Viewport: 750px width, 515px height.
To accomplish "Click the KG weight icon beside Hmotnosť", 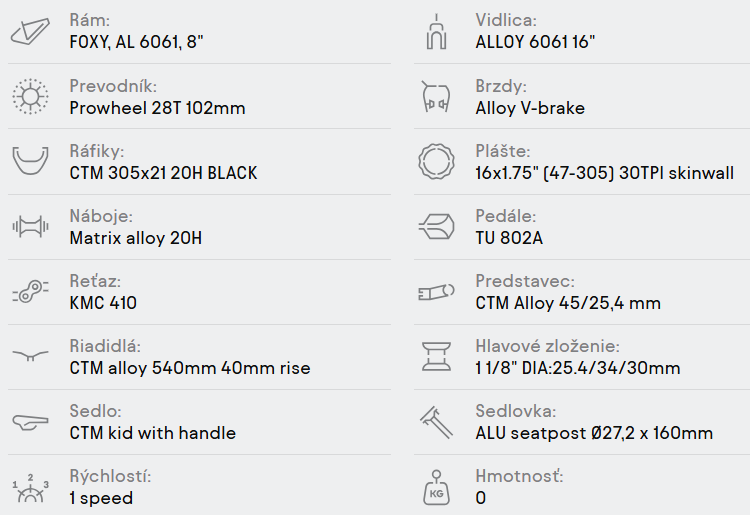I will (x=436, y=487).
